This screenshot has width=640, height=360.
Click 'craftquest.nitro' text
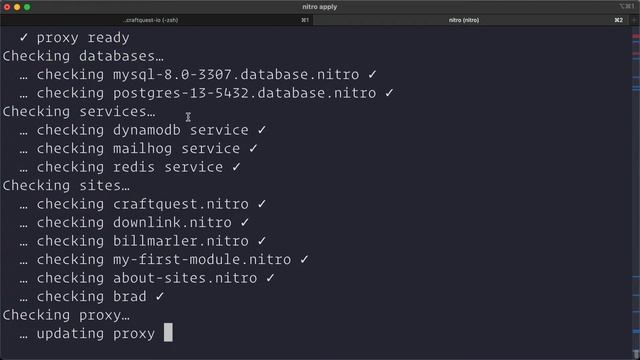(x=181, y=204)
